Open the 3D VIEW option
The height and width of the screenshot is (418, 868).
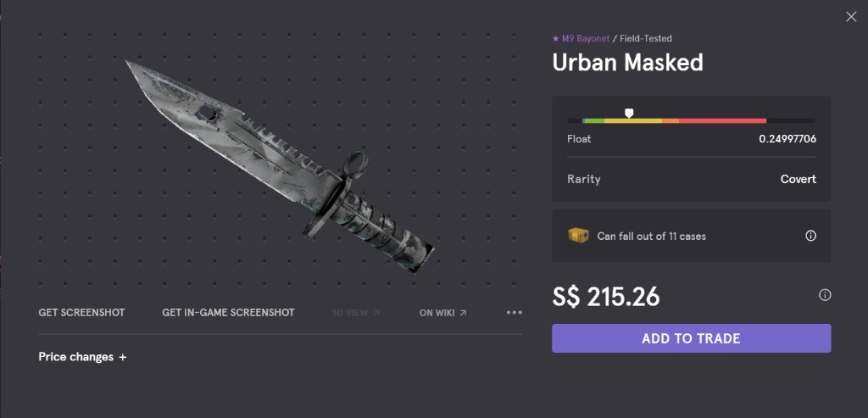click(356, 313)
